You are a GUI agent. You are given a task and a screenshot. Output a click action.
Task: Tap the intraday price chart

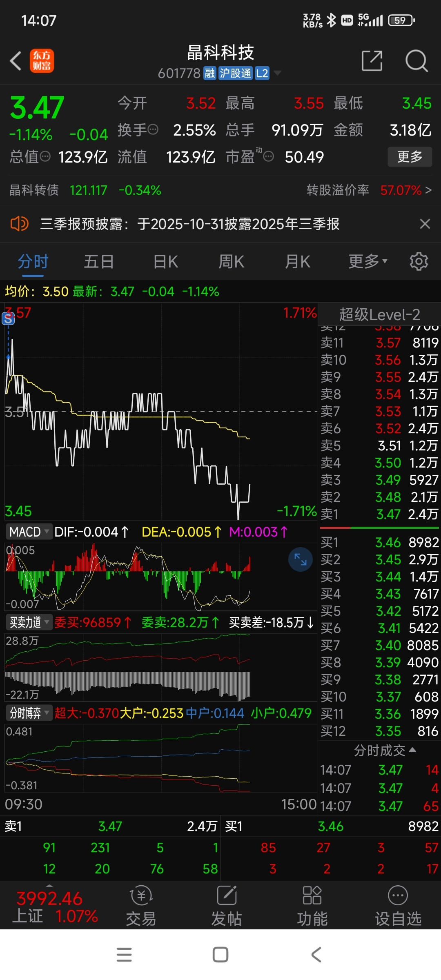coord(161,412)
